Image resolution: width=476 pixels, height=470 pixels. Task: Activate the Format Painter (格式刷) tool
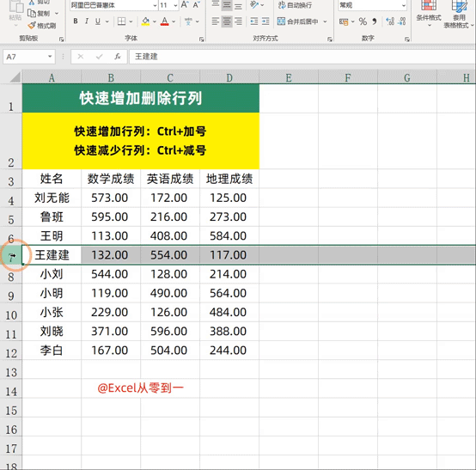point(41,26)
